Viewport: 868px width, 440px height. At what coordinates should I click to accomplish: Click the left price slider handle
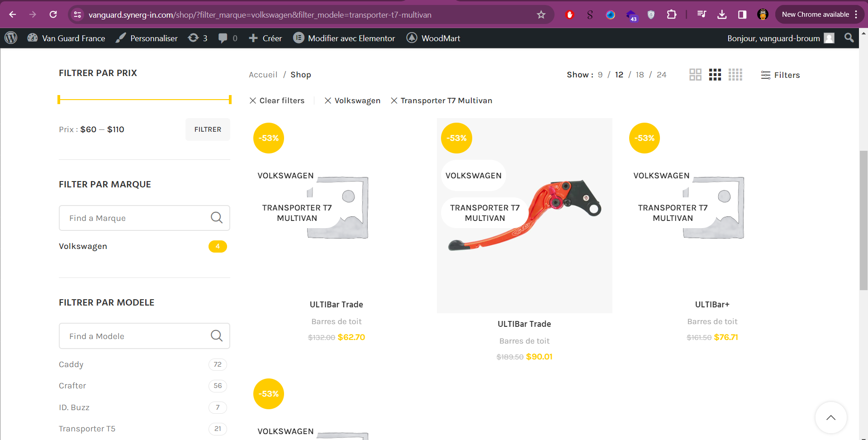coord(59,100)
